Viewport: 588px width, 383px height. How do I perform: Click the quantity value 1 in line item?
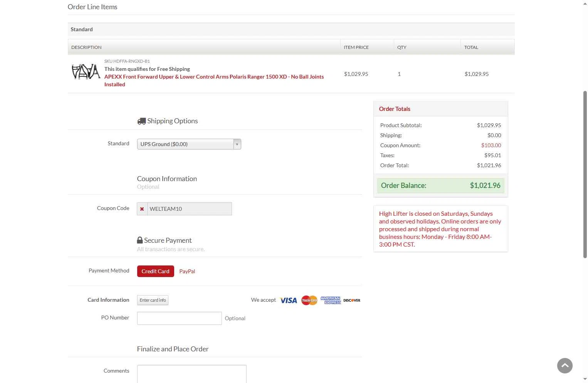[399, 74]
